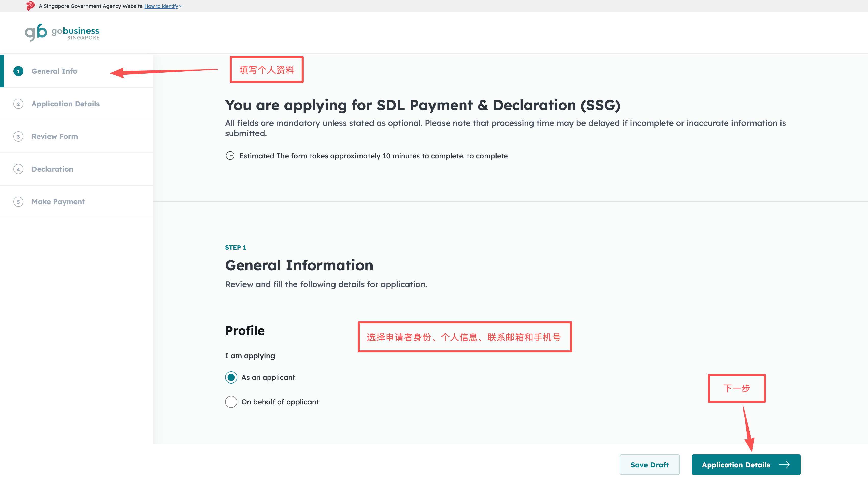Open the Declaration step in sidebar
Viewport: 868px width, 485px height.
point(52,169)
